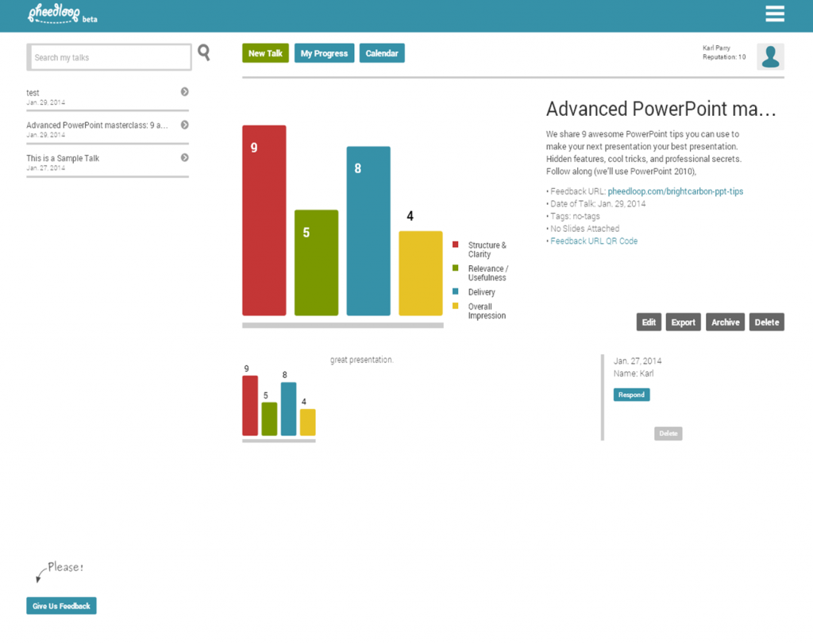Viewport: 813px width, 644px height.
Task: Open the Feedback URL QR Code link
Action: tap(594, 241)
